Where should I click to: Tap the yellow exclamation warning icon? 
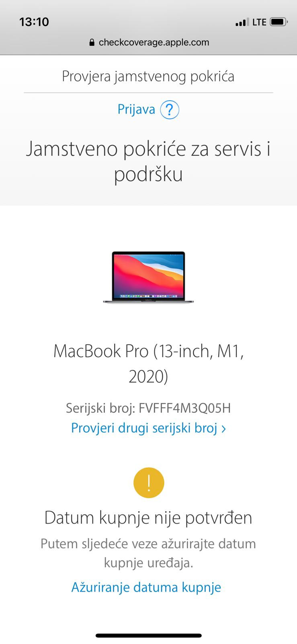[149, 483]
